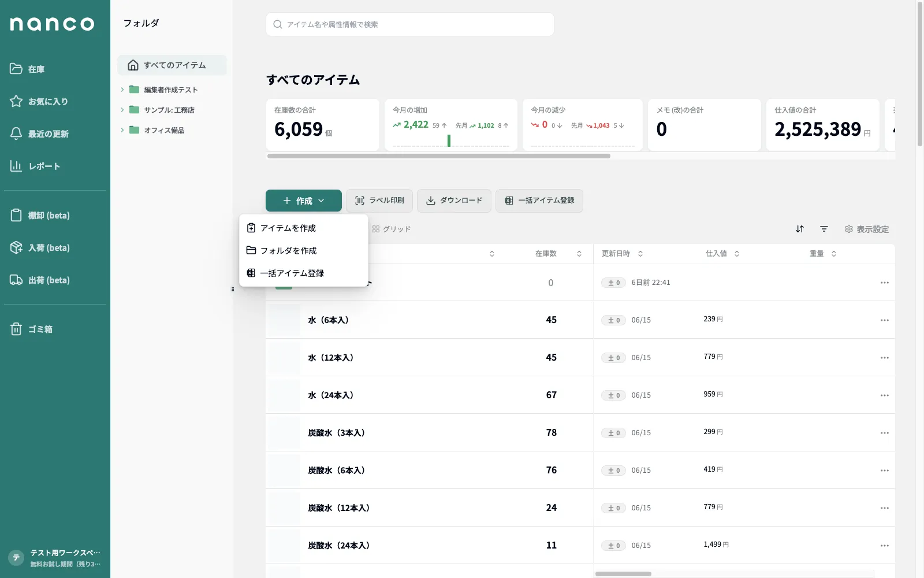
Task: Click ±0 stock adjust for 炭酸水（24本入）
Action: click(x=613, y=546)
